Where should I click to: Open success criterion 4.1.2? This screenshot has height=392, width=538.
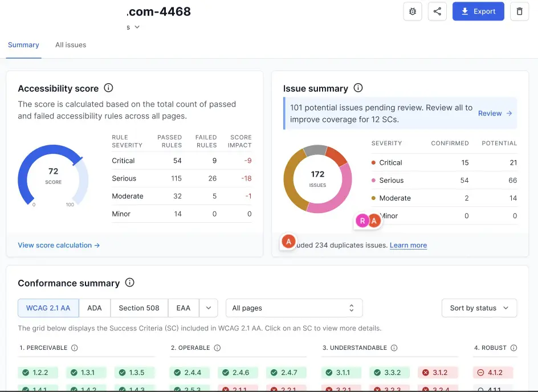click(x=493, y=373)
